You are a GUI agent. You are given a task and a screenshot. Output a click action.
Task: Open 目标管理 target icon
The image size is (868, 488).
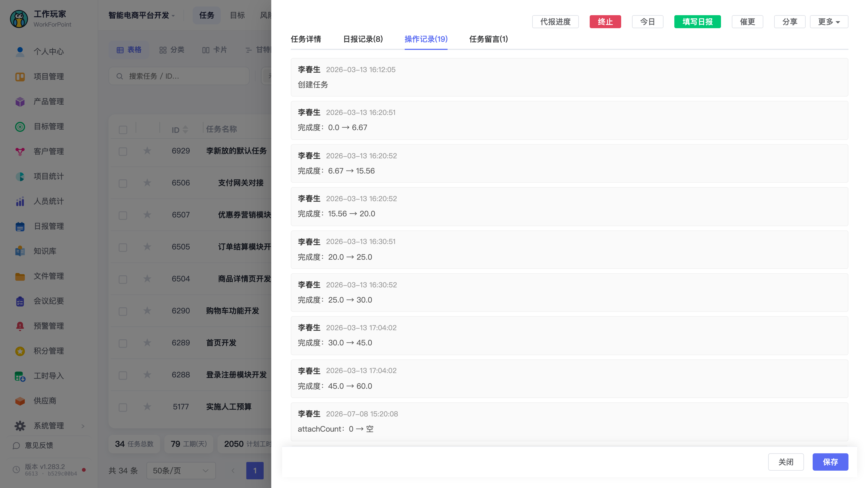[20, 126]
